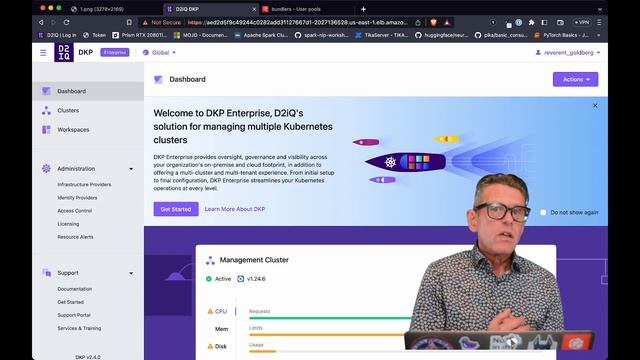Open Get Started under Support
Viewport: 640px width, 360px height.
70,302
